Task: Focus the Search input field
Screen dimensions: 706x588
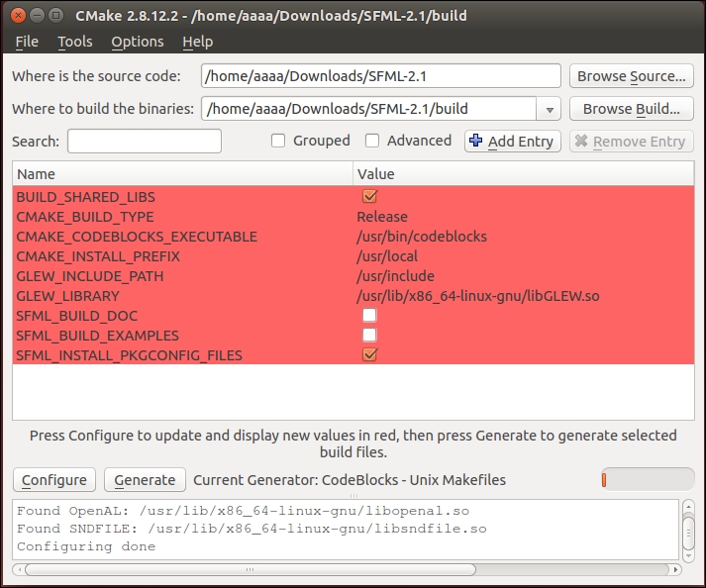Action: pos(145,141)
